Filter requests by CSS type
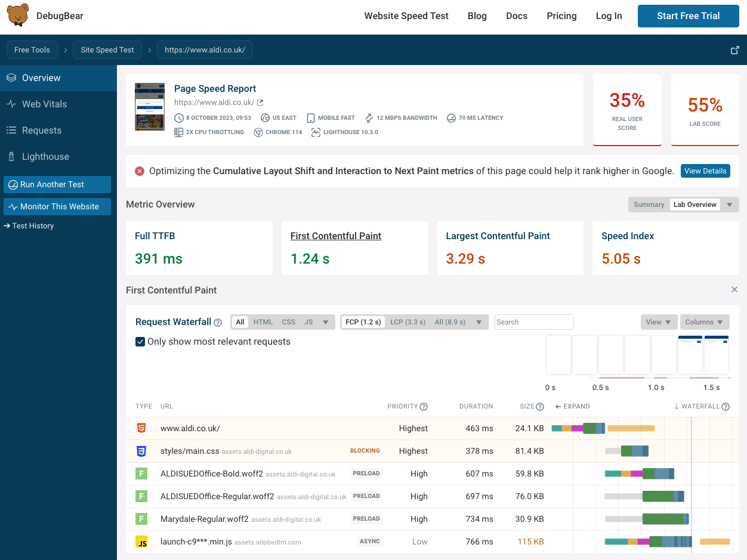 click(289, 322)
